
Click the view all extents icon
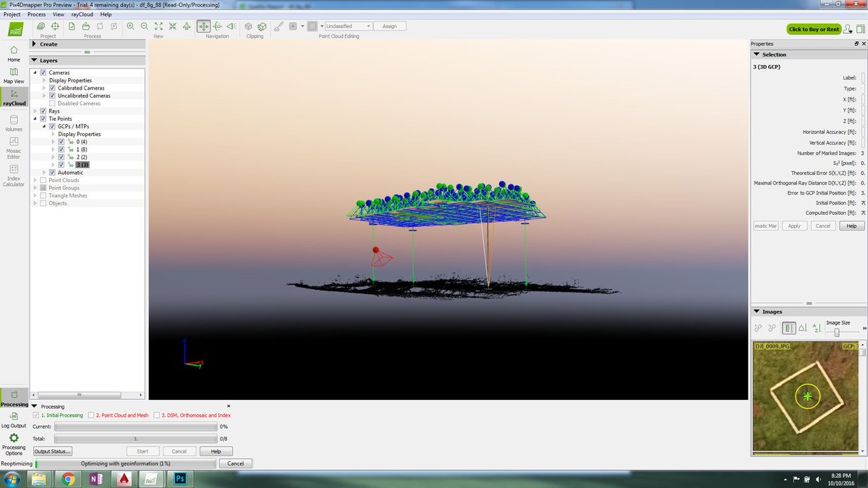click(158, 26)
